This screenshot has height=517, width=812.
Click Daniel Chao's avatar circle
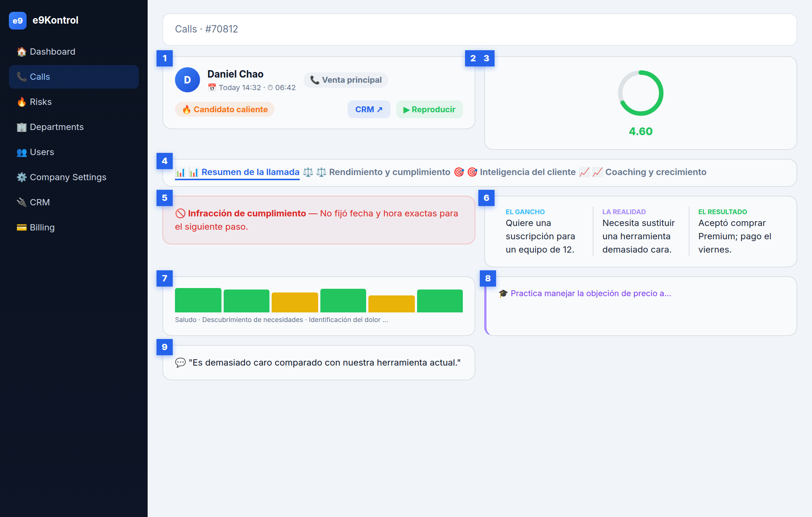point(187,80)
